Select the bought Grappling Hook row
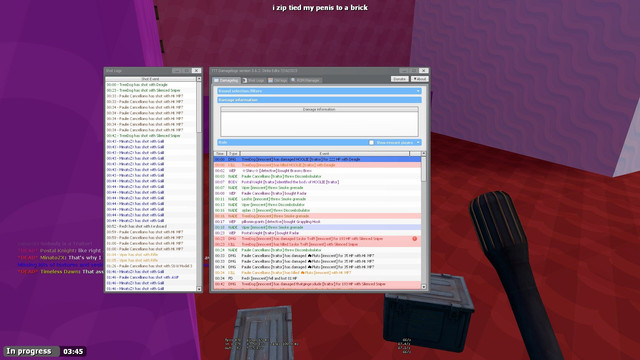 318,222
